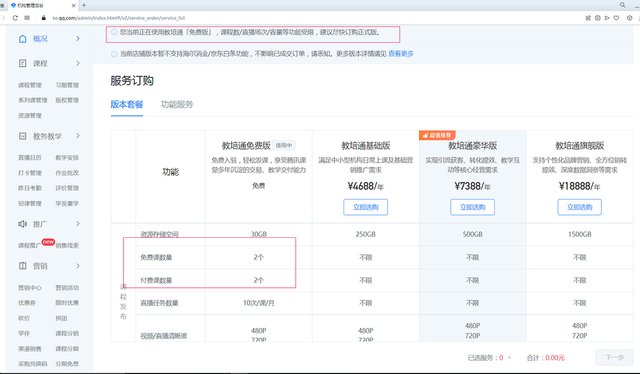Click the 教务教学 section icon in sidebar
The width and height of the screenshot is (640, 374).
[x=23, y=136]
